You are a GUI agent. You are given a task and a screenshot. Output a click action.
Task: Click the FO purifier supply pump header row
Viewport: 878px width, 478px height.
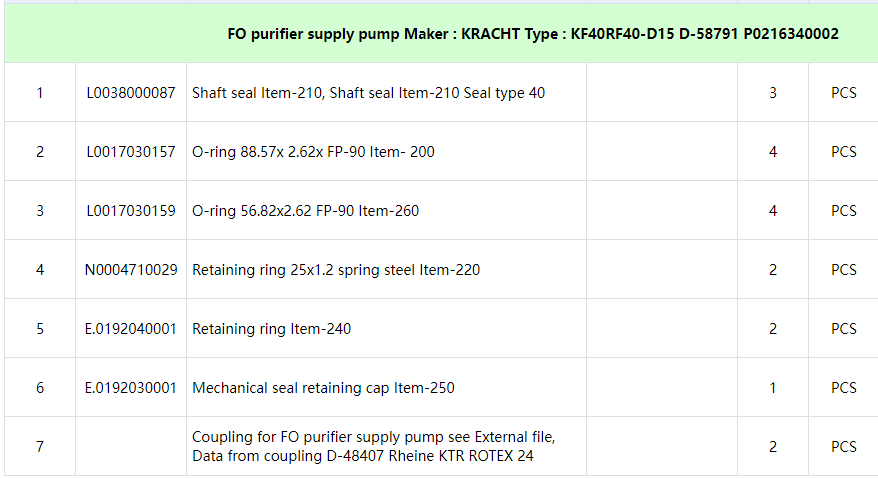(532, 34)
